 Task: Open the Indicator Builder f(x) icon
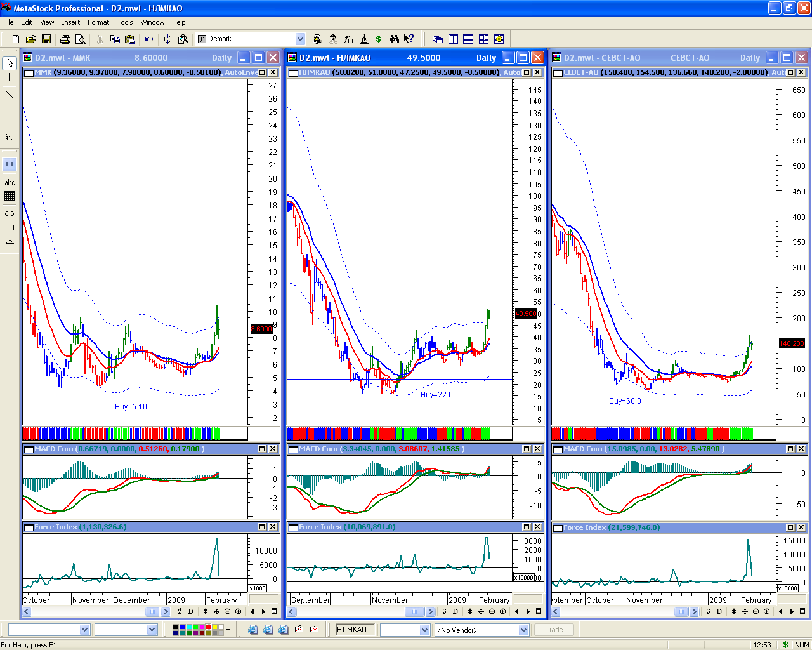(x=348, y=39)
